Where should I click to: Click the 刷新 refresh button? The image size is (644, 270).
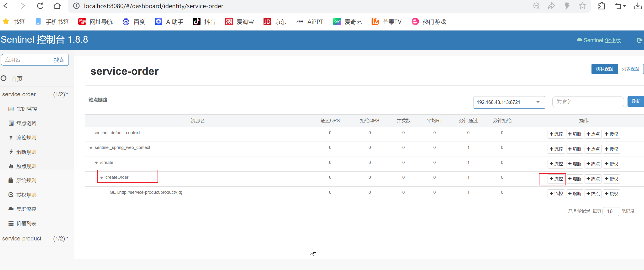tap(635, 101)
